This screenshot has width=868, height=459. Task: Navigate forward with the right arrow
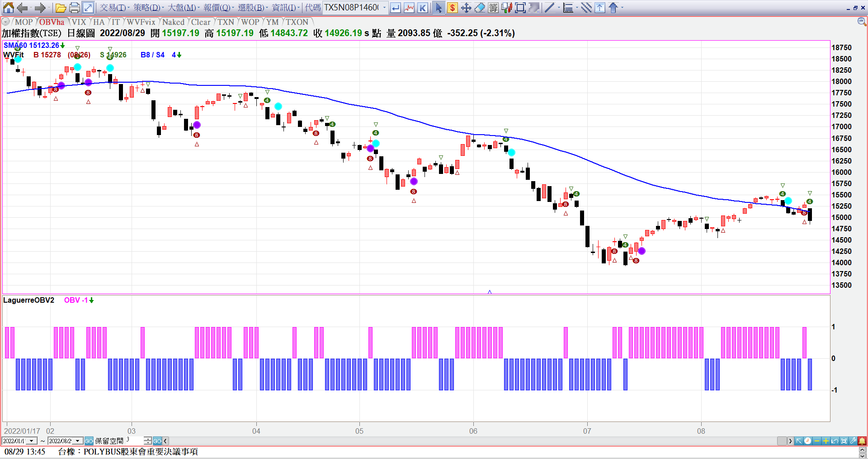point(40,8)
